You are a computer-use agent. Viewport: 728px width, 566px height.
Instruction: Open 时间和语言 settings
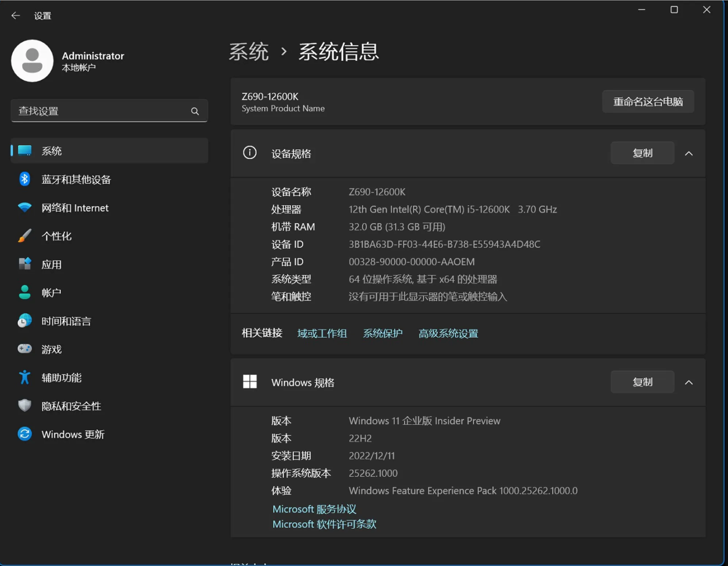(x=110, y=321)
